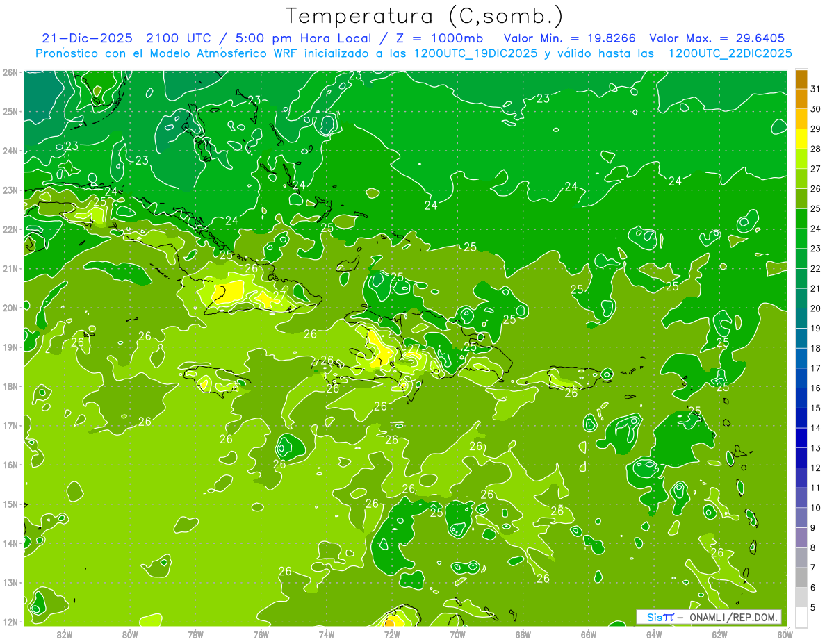Click dark blue legend swatch between 13 and 14
The height and width of the screenshot is (644, 834).
click(x=802, y=438)
